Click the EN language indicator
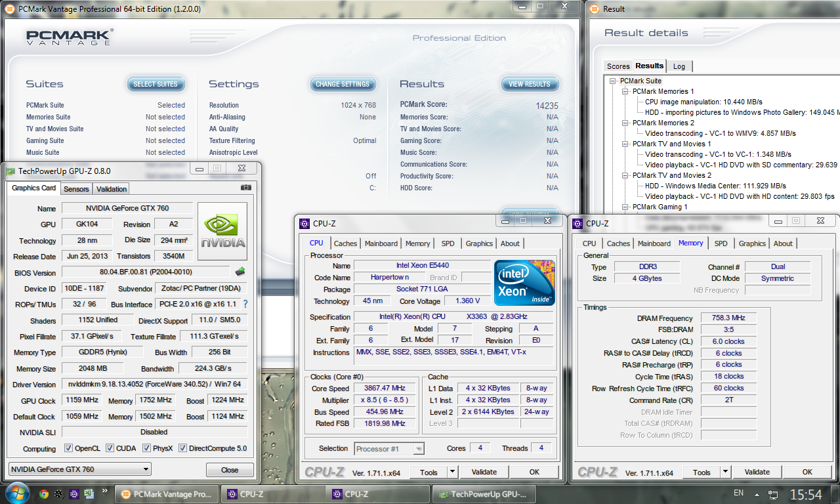The width and height of the screenshot is (840, 504). coord(738,493)
